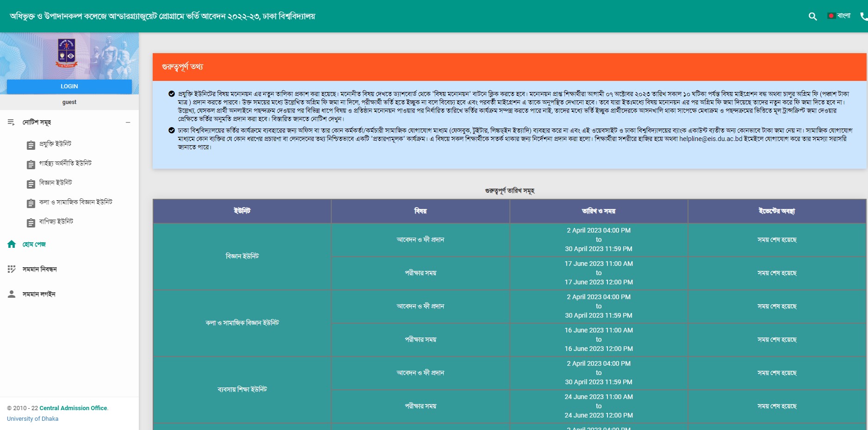Select বাণিজ্য ইউনিট notice item

coord(56,221)
